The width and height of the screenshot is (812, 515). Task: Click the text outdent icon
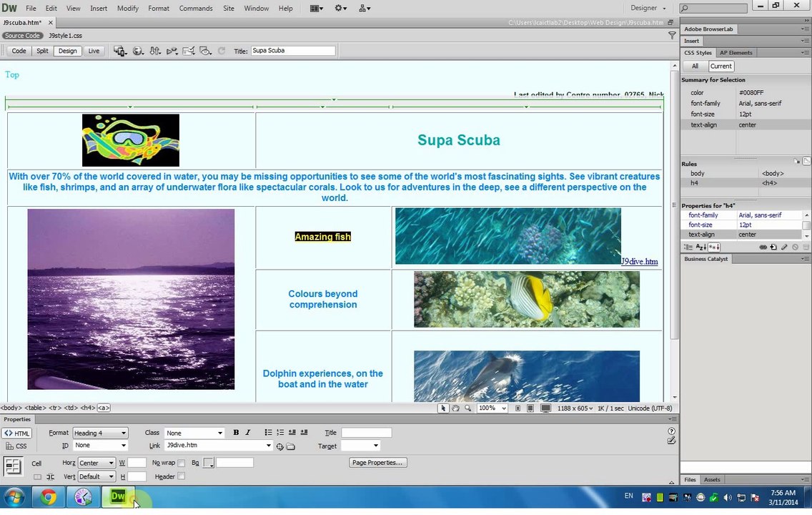click(x=292, y=433)
